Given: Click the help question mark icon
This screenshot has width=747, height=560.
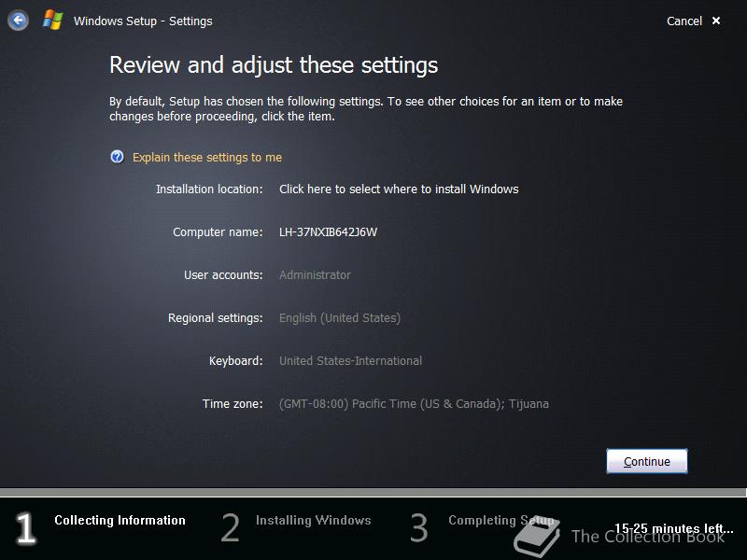Looking at the screenshot, I should click(117, 157).
